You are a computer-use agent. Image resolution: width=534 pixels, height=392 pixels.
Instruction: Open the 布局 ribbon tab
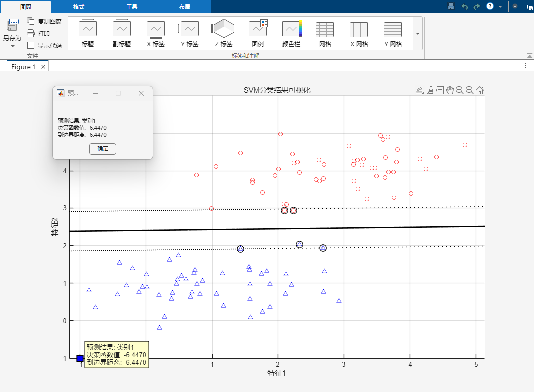pos(184,7)
